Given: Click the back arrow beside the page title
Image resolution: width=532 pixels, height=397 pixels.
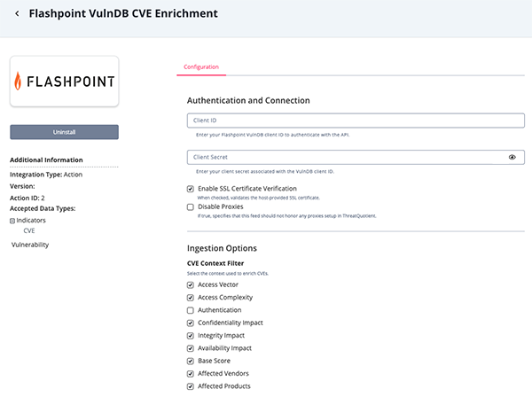Looking at the screenshot, I should 17,14.
